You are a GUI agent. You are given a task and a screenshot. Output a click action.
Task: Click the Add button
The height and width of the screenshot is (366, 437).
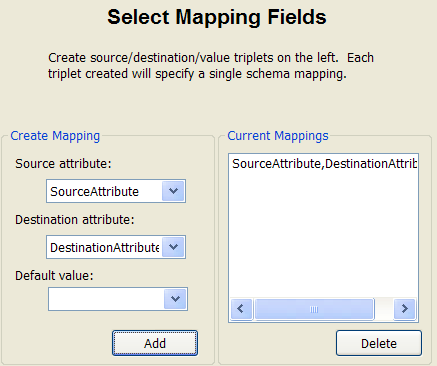[x=155, y=343]
